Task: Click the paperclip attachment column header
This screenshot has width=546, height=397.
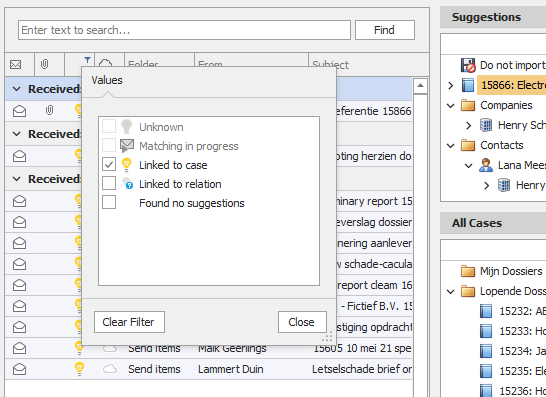Action: point(45,64)
